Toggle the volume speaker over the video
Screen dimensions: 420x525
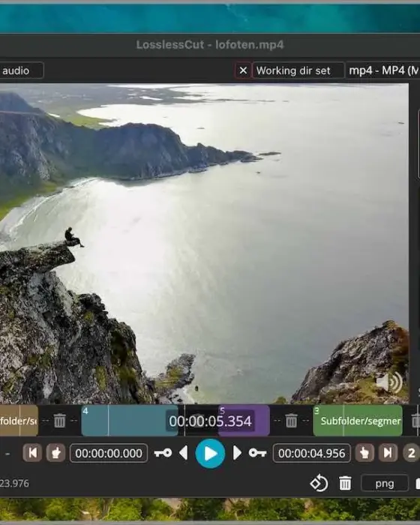coord(389,382)
